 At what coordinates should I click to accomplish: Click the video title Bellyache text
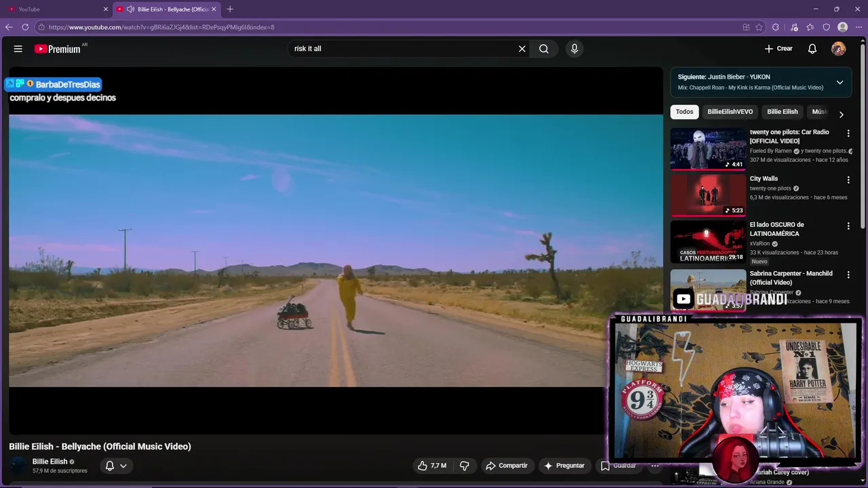coord(100,447)
